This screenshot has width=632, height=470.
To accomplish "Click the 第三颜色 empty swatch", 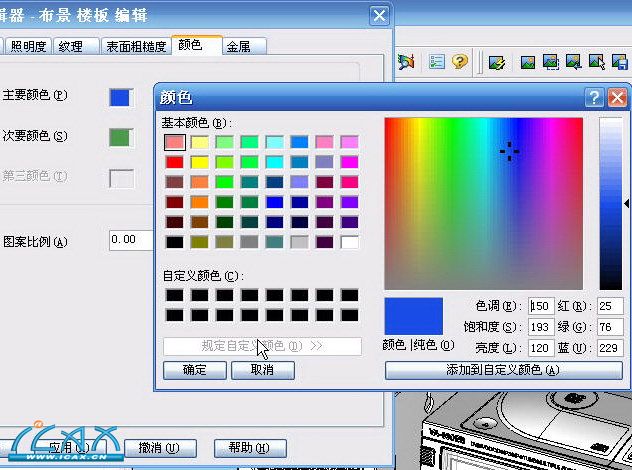I will (121, 178).
